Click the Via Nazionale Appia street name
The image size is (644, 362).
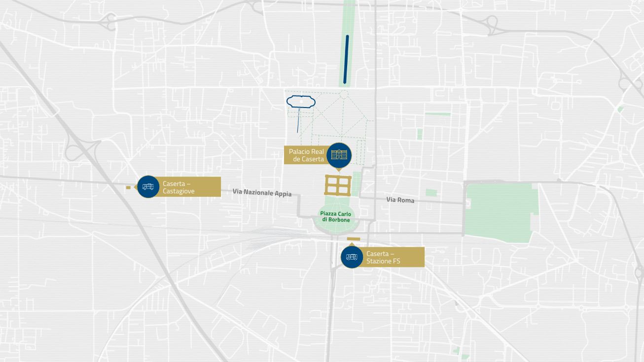click(262, 193)
